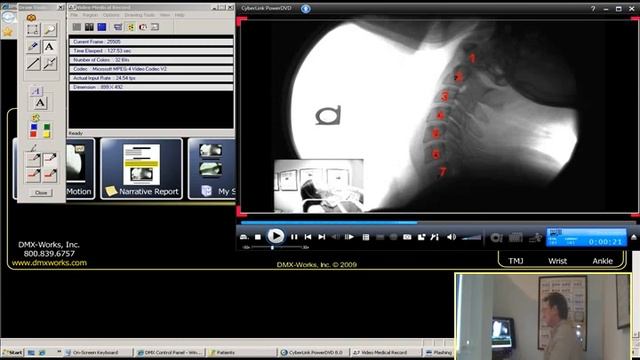Screen dimensions: 640x360
Task: Click the blue screen toolbar icon
Action: click(x=102, y=27)
